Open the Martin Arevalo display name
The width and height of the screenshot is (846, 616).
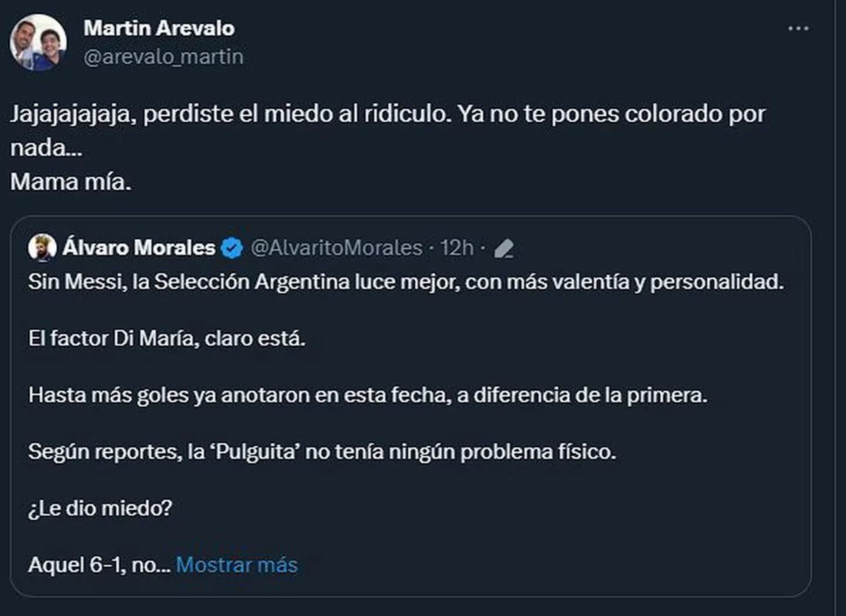pos(159,28)
